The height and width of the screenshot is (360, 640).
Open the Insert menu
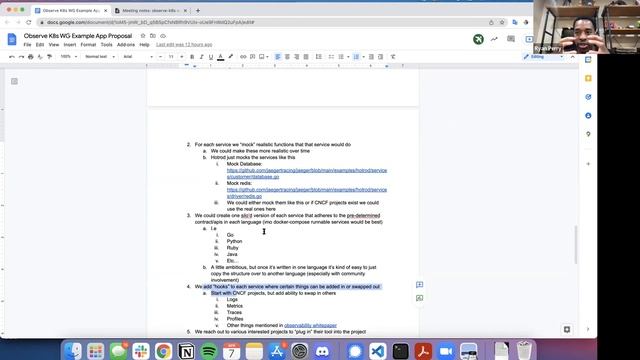point(70,44)
